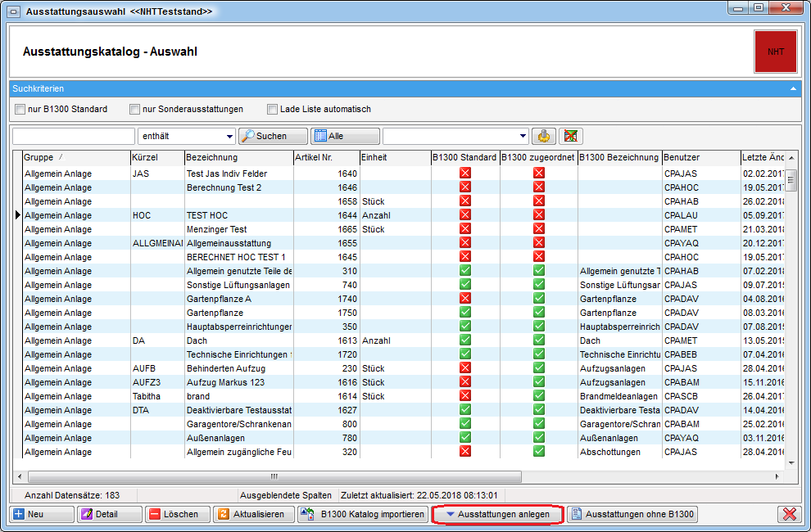This screenshot has width=811, height=532.
Task: Click the crossed-out table toolbar icon
Action: tap(571, 136)
